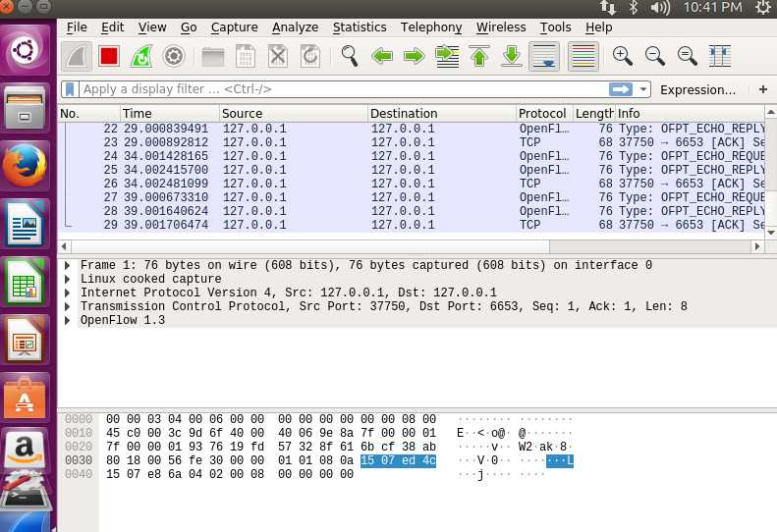Reset text to normal size
This screenshot has height=532, width=777.
688,56
